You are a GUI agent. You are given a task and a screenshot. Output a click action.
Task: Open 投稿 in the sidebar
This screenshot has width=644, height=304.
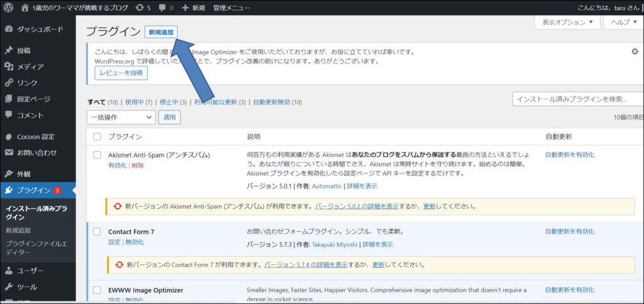pos(23,51)
